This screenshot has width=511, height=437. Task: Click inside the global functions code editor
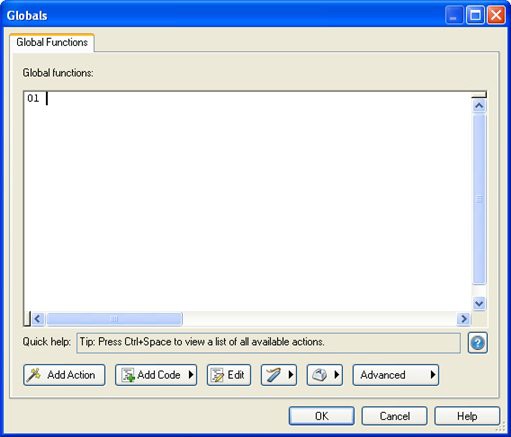[x=247, y=201]
